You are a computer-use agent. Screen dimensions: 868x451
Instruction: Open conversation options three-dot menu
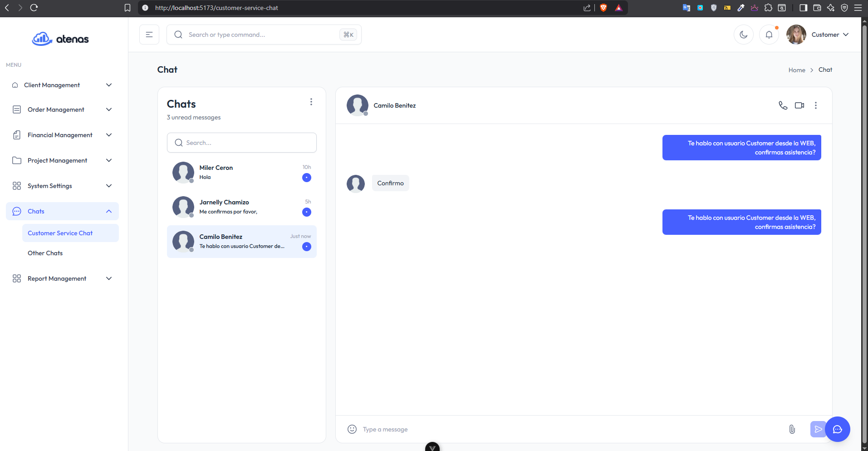[x=815, y=105]
